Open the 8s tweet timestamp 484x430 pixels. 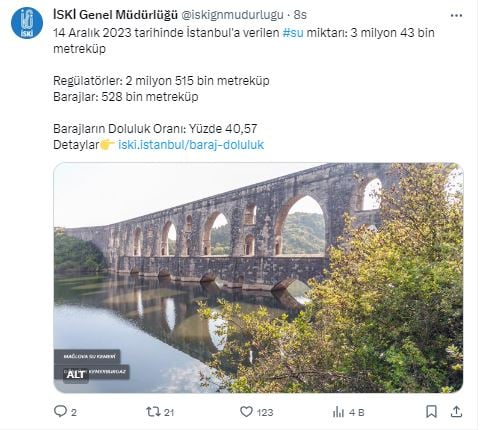pyautogui.click(x=300, y=15)
